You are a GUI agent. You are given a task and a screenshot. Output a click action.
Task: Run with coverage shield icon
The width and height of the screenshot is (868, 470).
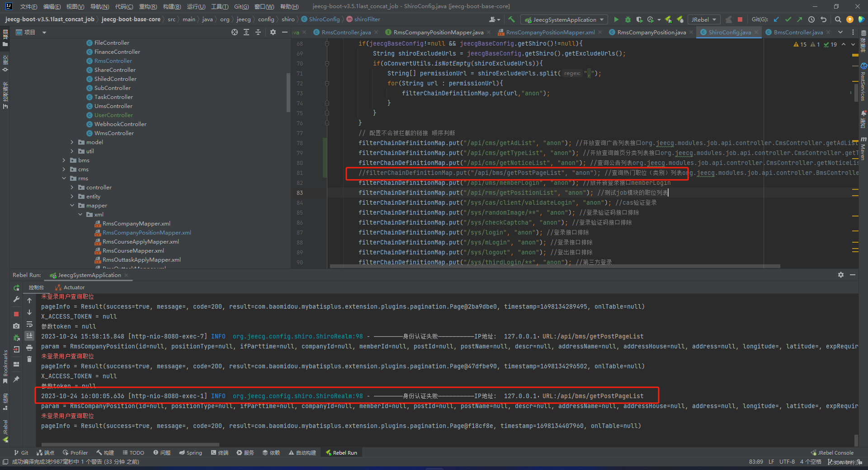[x=639, y=19]
